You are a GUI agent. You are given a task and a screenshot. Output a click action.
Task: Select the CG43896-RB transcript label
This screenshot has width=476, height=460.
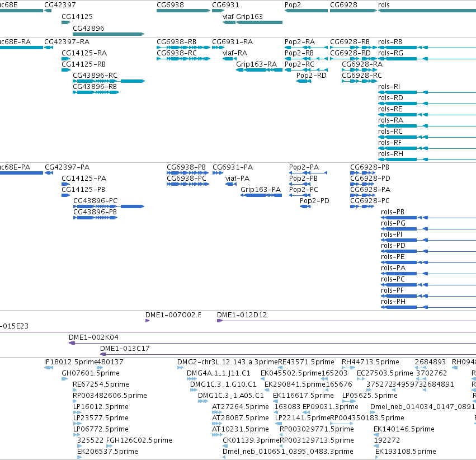tap(95, 87)
